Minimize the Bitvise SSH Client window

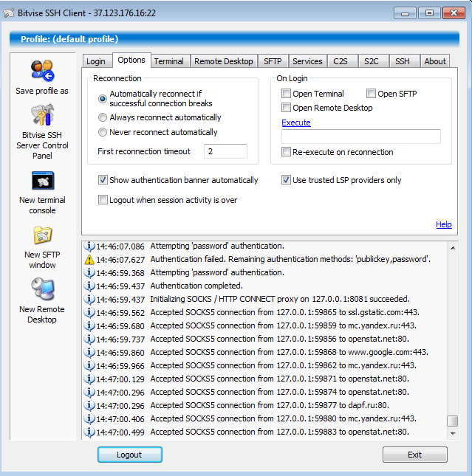[x=405, y=13]
